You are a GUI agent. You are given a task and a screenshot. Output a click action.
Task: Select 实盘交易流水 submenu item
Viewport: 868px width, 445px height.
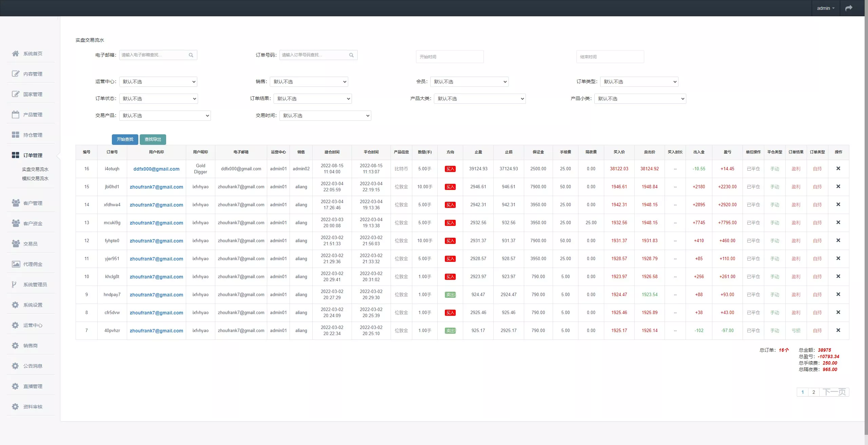point(35,169)
